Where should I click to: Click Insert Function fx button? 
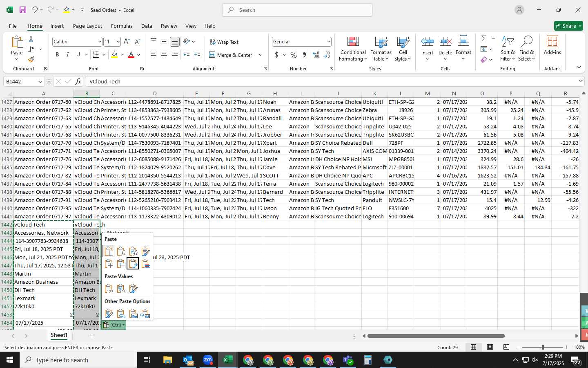78,81
